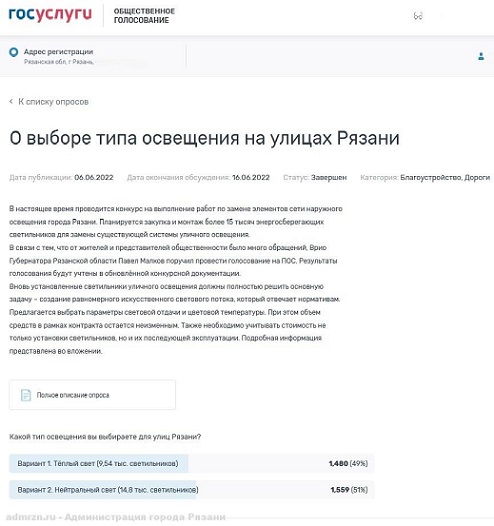Click the Благоустройство, Дороги category text

pyautogui.click(x=445, y=177)
